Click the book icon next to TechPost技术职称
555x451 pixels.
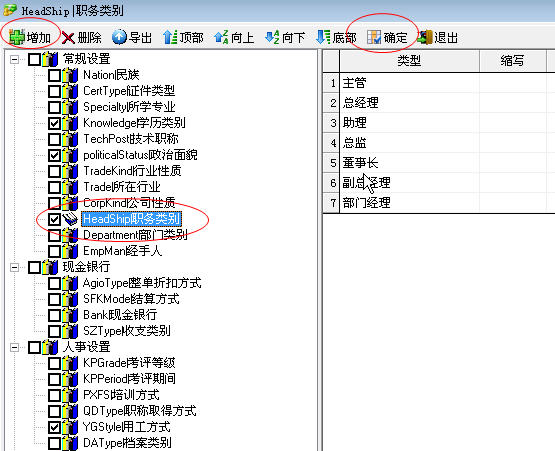[x=70, y=139]
